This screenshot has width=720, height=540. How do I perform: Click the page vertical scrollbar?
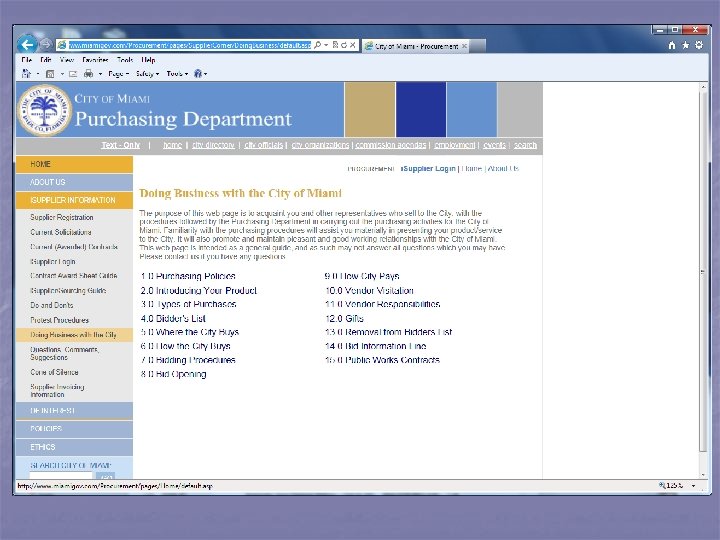[x=703, y=280]
